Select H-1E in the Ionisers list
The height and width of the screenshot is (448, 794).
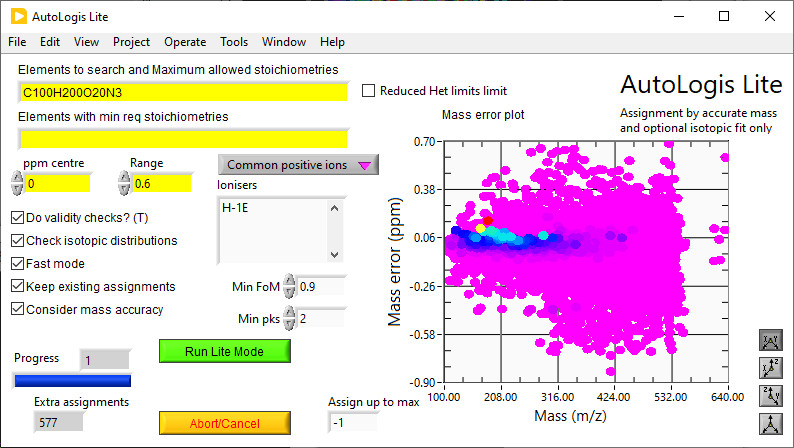click(x=235, y=208)
